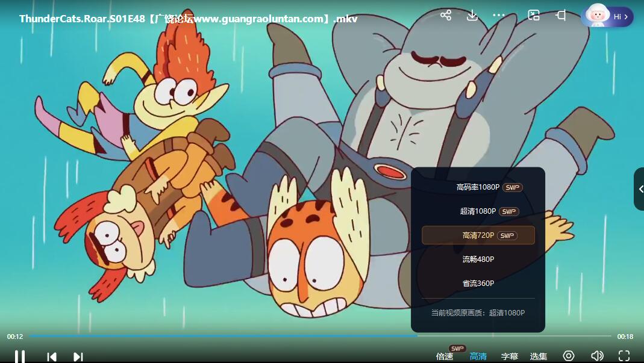This screenshot has width=644, height=363.
Task: Mute the volume with the speaker icon
Action: coord(597,356)
